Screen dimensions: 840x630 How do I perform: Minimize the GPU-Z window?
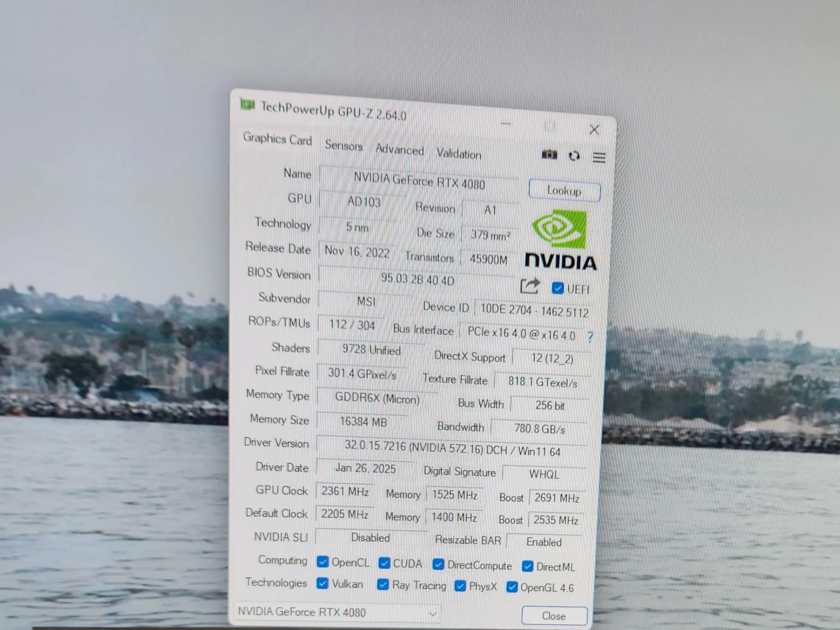506,123
